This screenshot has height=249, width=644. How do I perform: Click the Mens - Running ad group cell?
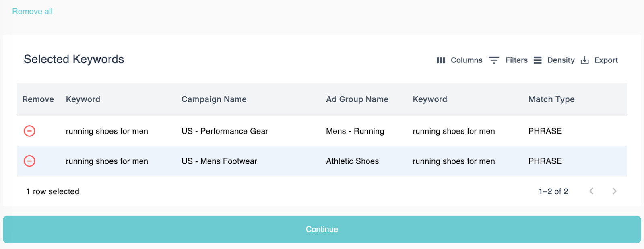[x=355, y=131]
